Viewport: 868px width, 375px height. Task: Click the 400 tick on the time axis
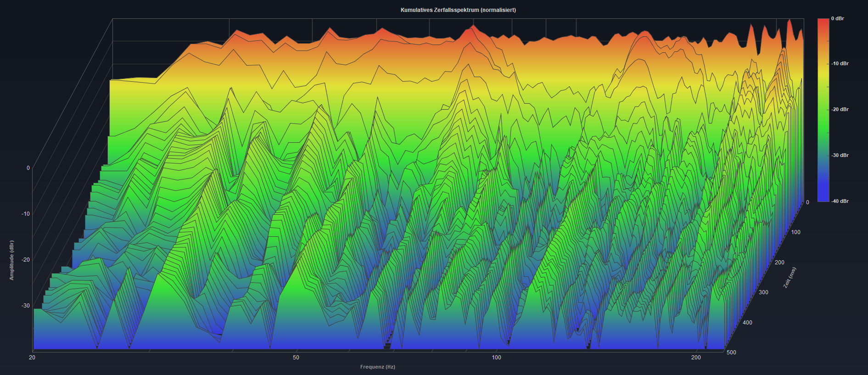coord(747,323)
